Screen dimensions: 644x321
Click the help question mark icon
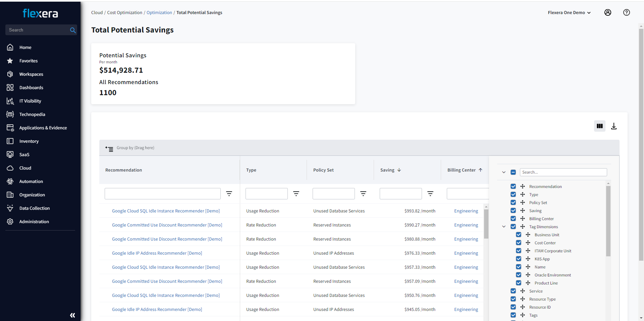[627, 12]
